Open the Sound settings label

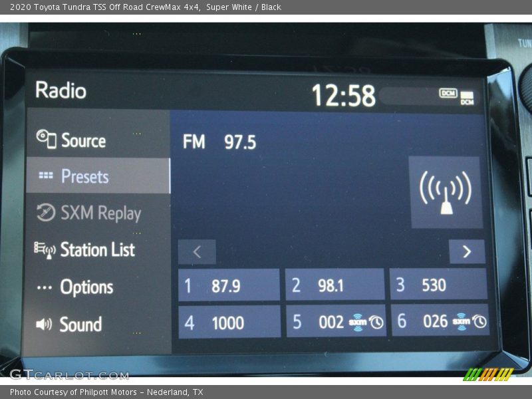80,325
